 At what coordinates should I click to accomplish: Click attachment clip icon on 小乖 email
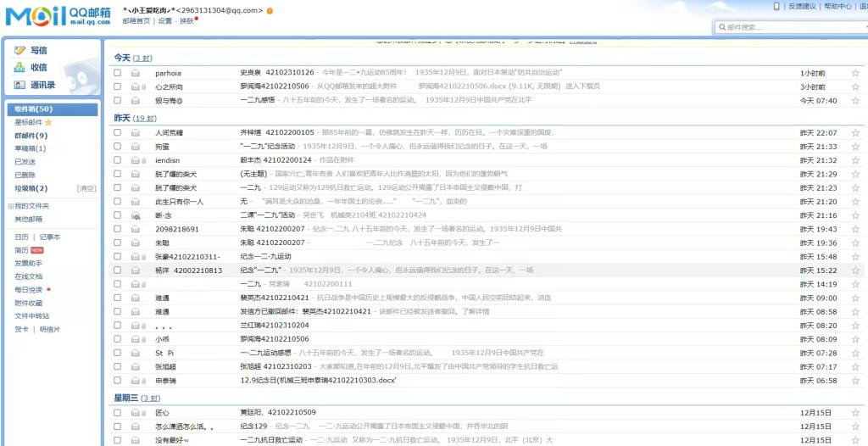tap(143, 339)
